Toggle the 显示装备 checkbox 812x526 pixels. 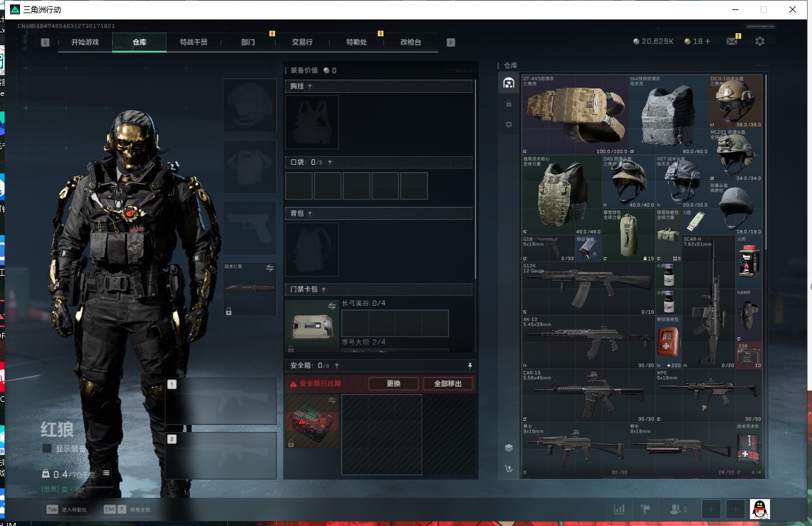click(x=46, y=448)
